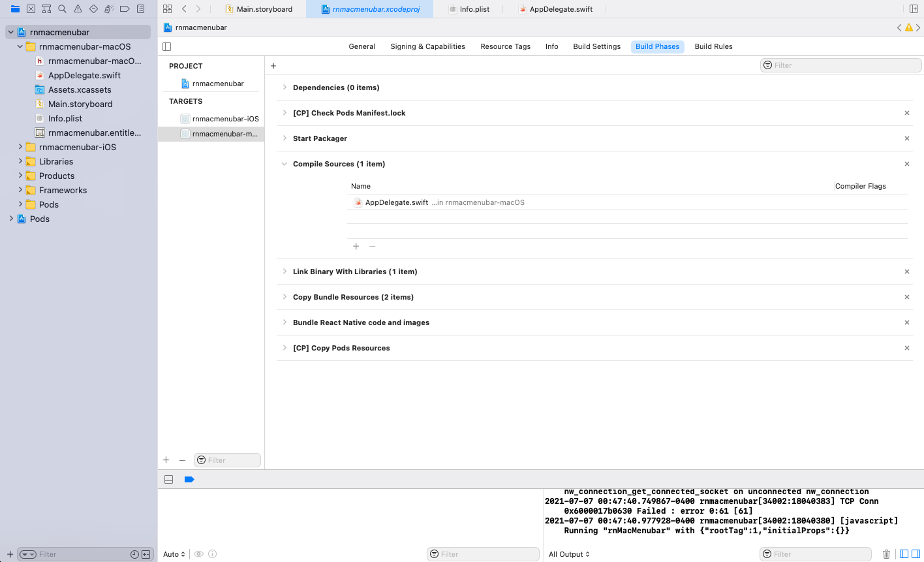Toggle source-controlled files filter
Screen dimensions: 924x562
(146, 554)
